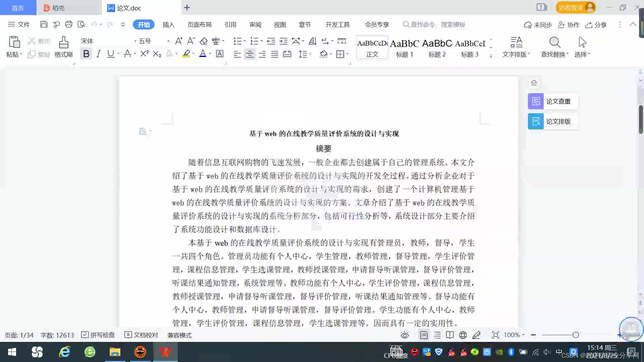
Task: Click the Format Painter (格式刷) icon
Action: (x=63, y=43)
